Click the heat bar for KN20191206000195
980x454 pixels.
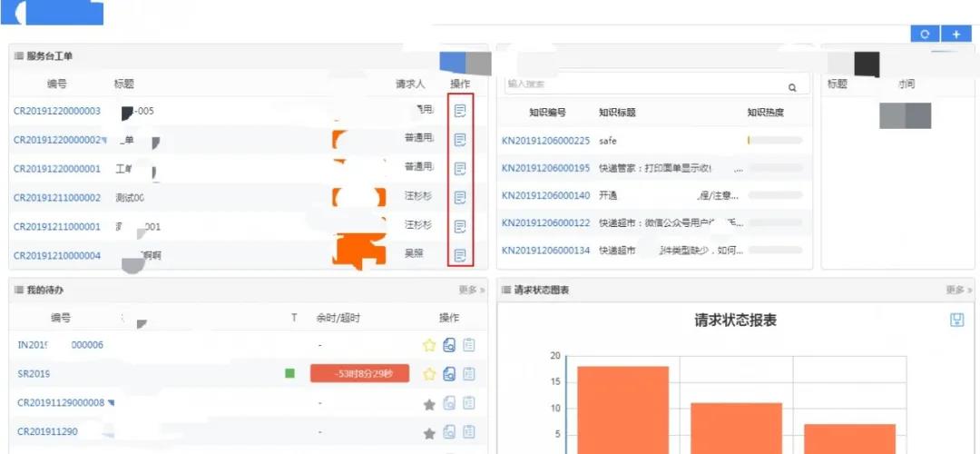(775, 168)
